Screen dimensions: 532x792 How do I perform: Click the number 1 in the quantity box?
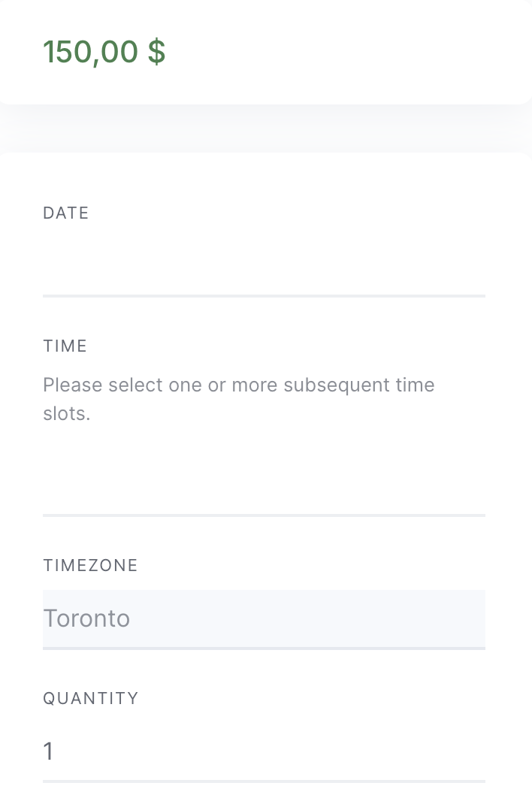coord(49,751)
